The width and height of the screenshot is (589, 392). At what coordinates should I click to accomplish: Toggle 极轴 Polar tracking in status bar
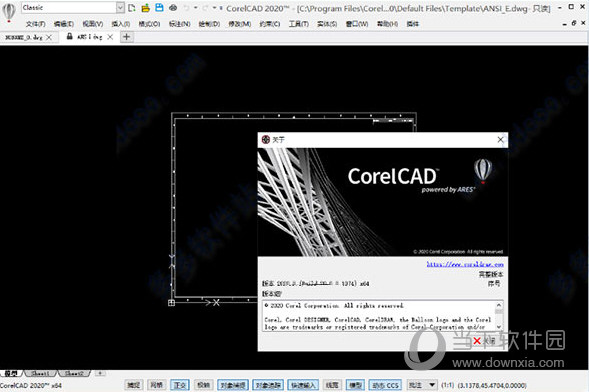(204, 385)
